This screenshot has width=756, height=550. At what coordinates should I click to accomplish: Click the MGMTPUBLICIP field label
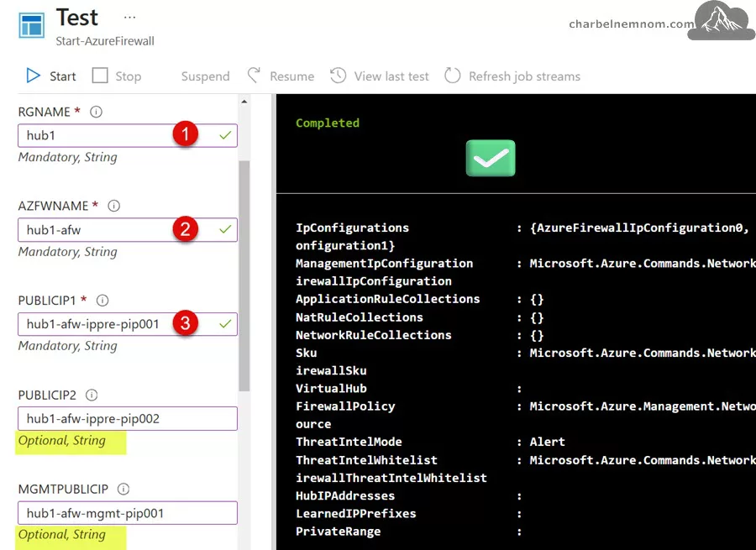(x=63, y=490)
